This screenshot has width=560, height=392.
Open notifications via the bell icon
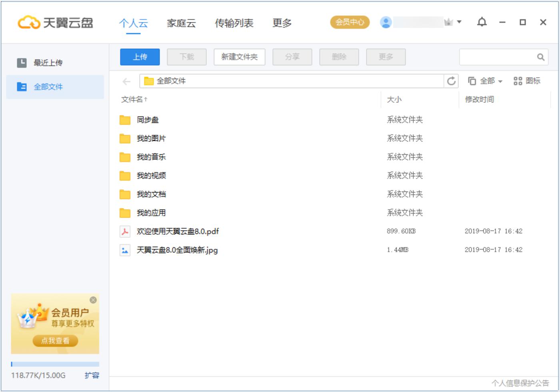(482, 22)
